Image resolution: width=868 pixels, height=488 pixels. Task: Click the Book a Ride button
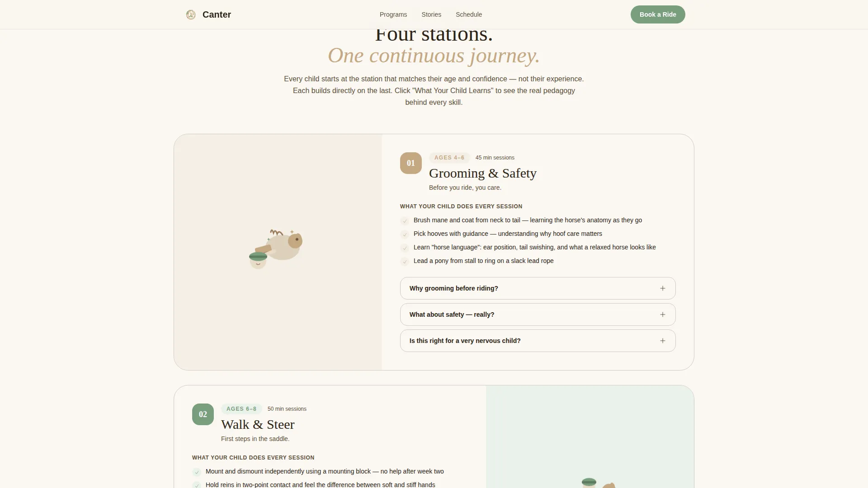pyautogui.click(x=658, y=14)
